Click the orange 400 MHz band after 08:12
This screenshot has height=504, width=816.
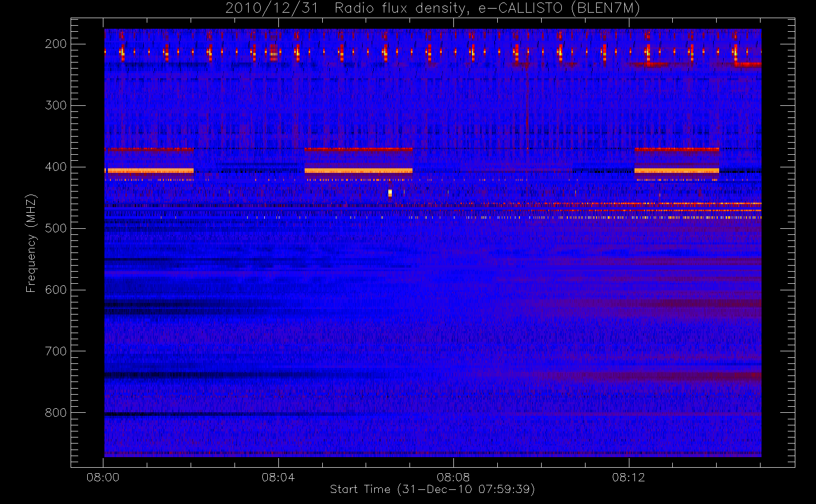pos(677,171)
